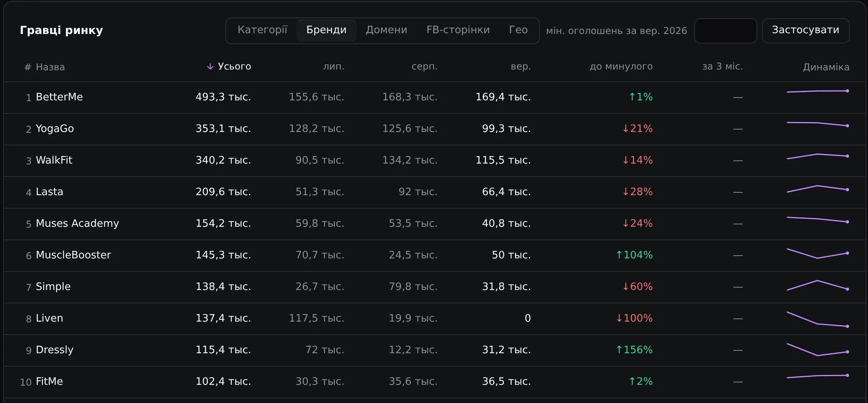Click the sort arrow icon next to Усього
Image resolution: width=868 pixels, height=403 pixels.
210,66
